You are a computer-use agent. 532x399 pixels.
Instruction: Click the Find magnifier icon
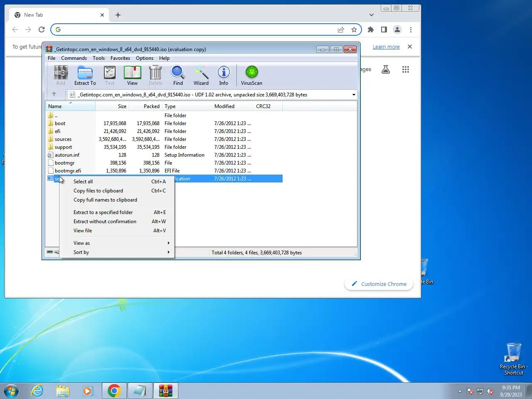(178, 76)
